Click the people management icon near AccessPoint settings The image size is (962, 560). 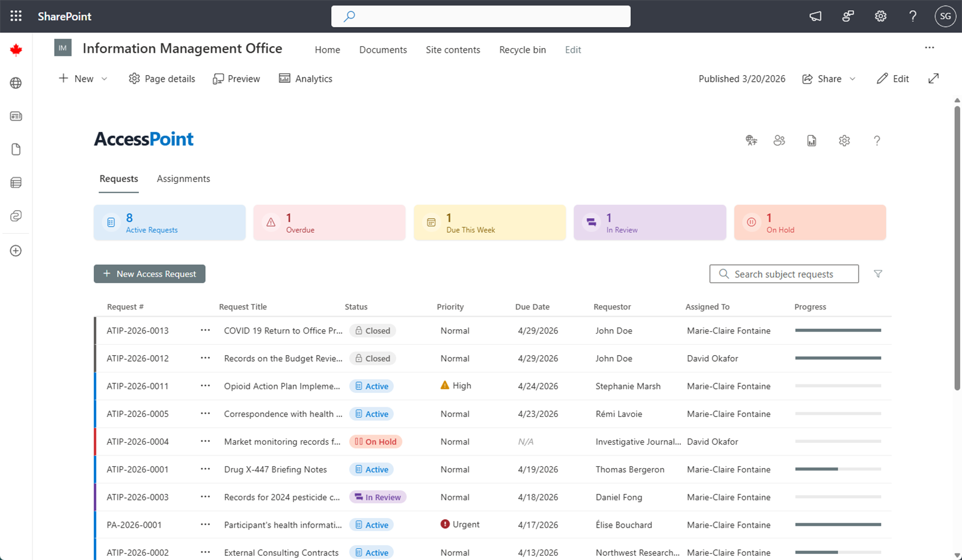click(779, 140)
